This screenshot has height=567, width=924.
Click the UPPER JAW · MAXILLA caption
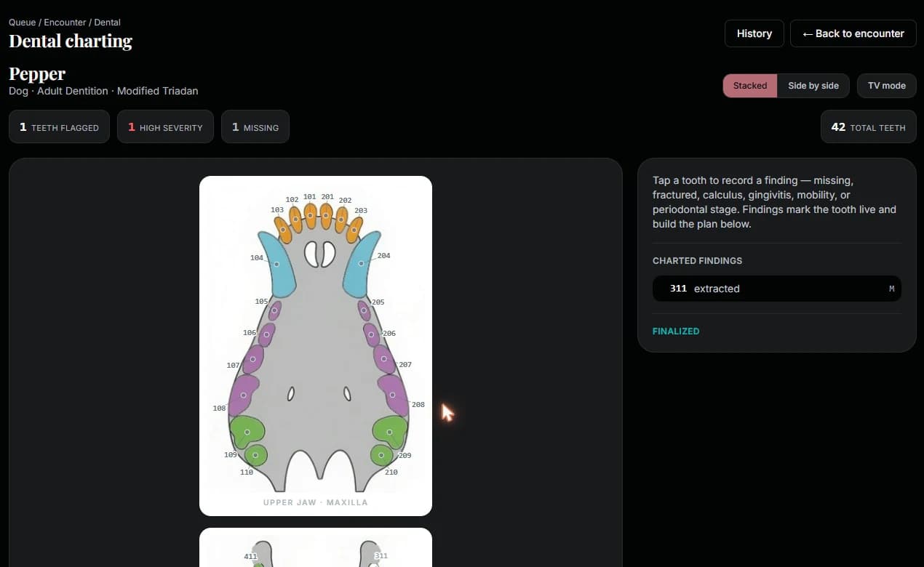pyautogui.click(x=315, y=502)
